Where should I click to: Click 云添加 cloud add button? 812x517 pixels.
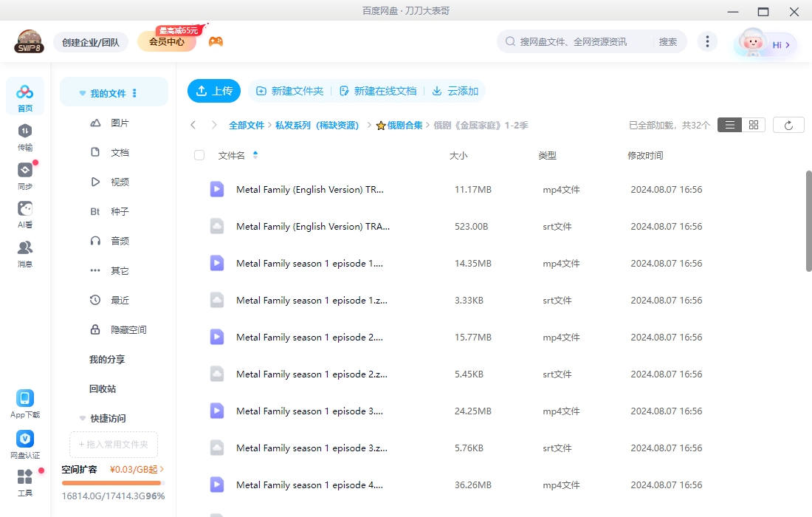[455, 91]
